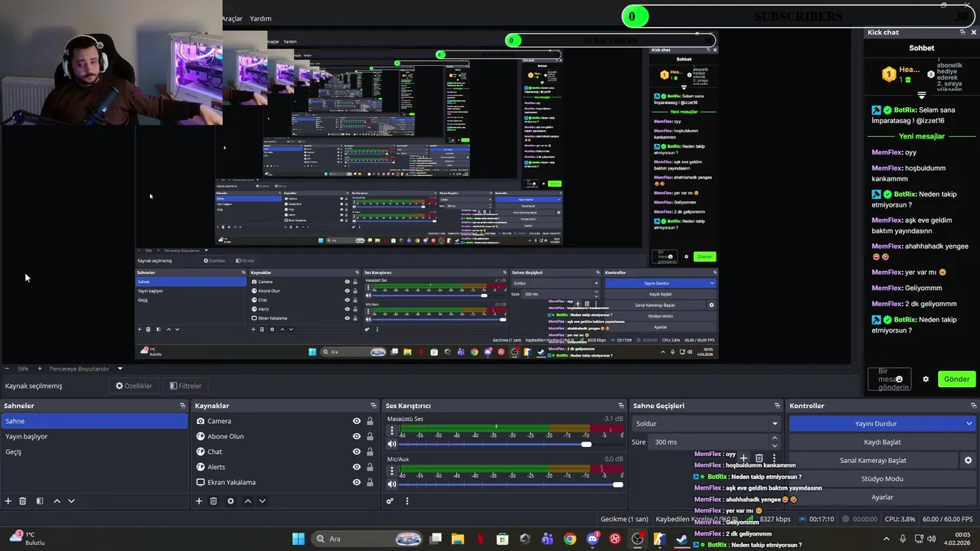Hide the Camera source
This screenshot has width=980, height=551.
356,421
